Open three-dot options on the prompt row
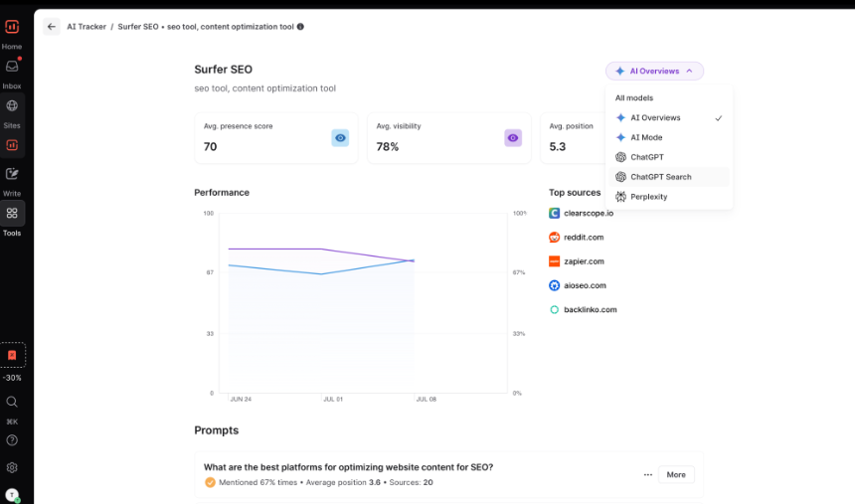The width and height of the screenshot is (855, 504). coord(648,475)
